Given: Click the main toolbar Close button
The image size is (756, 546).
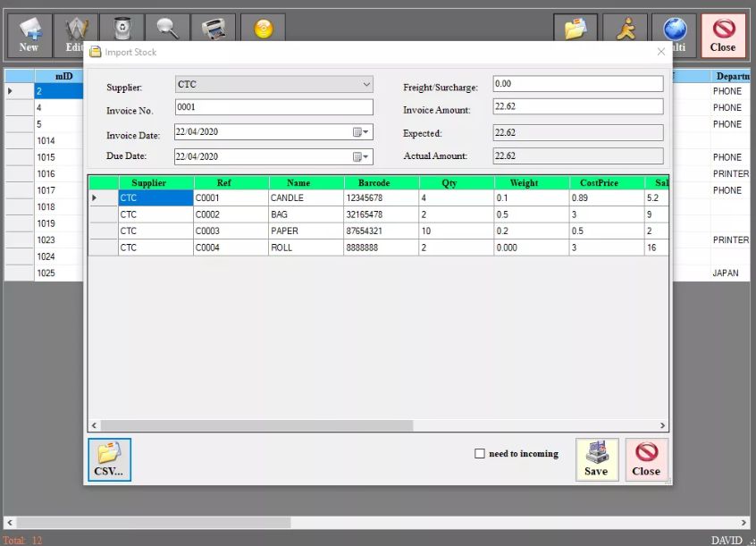Looking at the screenshot, I should 723,36.
